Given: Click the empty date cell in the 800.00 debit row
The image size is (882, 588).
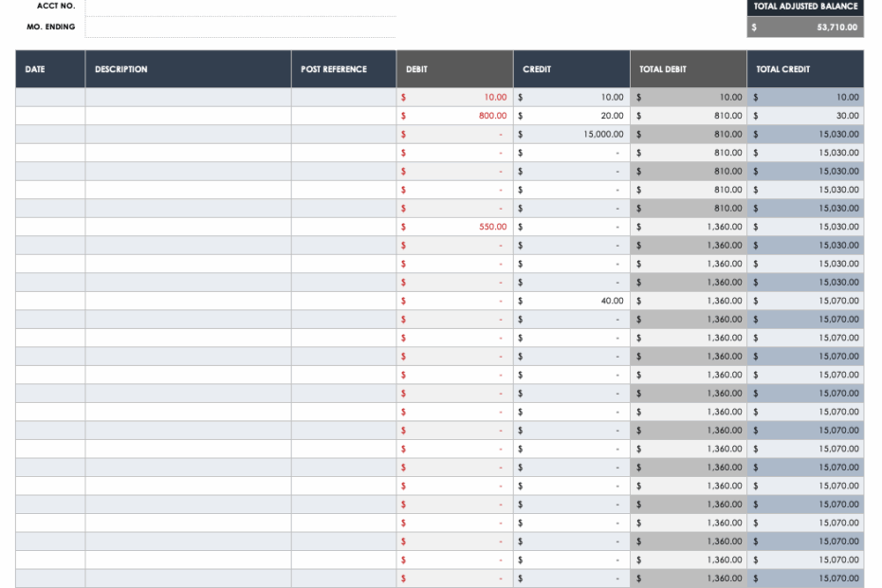Looking at the screenshot, I should [50, 116].
